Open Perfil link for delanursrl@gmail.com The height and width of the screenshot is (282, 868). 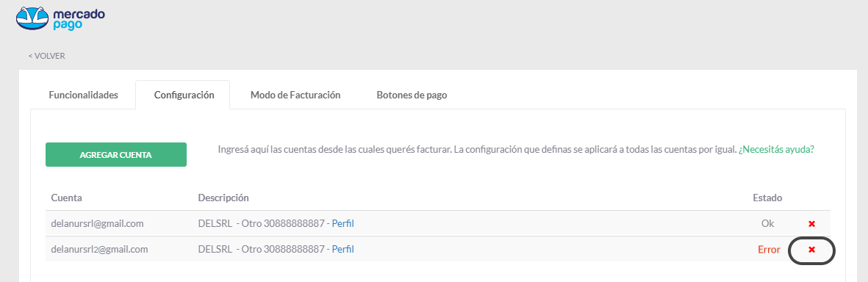(x=342, y=224)
